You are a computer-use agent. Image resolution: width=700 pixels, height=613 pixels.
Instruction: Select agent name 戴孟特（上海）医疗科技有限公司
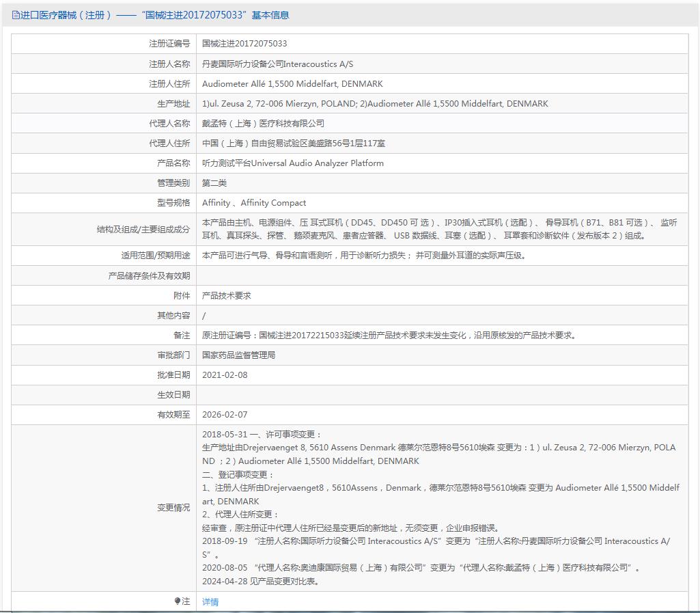tap(263, 123)
